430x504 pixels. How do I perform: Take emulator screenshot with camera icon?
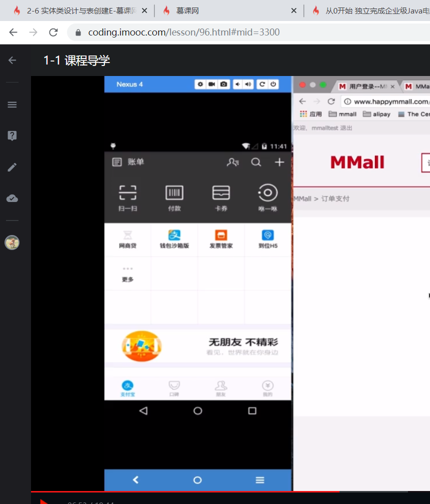pyautogui.click(x=223, y=84)
